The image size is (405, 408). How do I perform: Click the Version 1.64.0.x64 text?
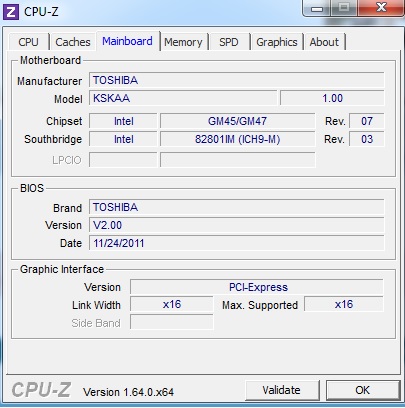point(129,392)
